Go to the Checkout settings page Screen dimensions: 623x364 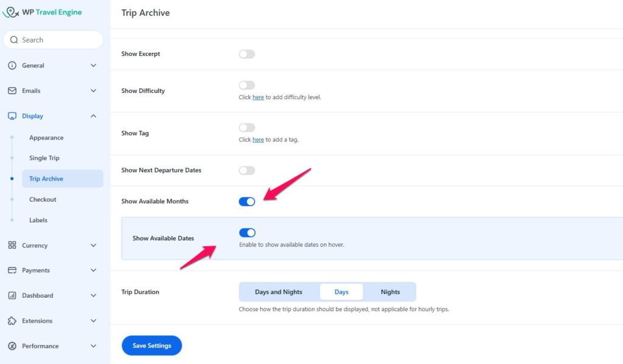(43, 199)
